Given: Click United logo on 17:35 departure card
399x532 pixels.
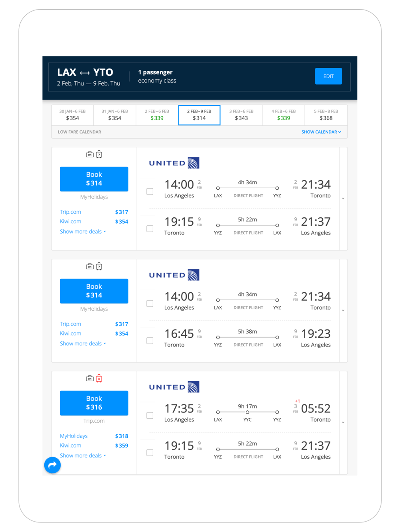Looking at the screenshot, I should 174,387.
